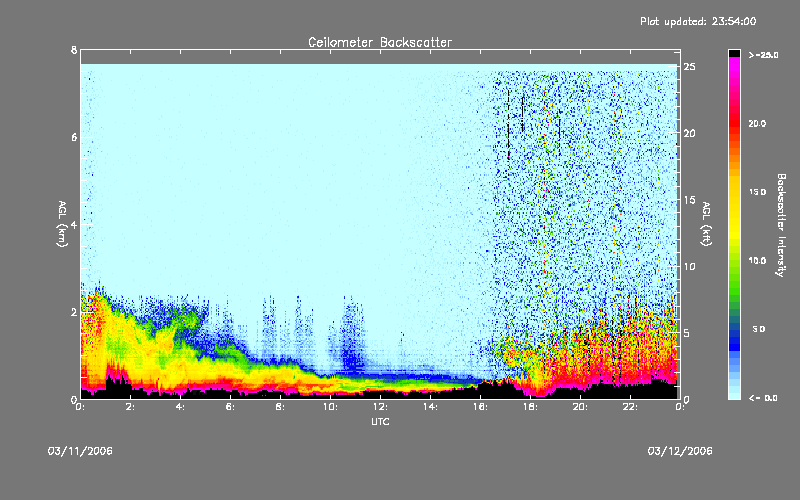Click the "12:" hour tick on UTC axis
Viewport: 800px width, 500px height.
[380, 407]
